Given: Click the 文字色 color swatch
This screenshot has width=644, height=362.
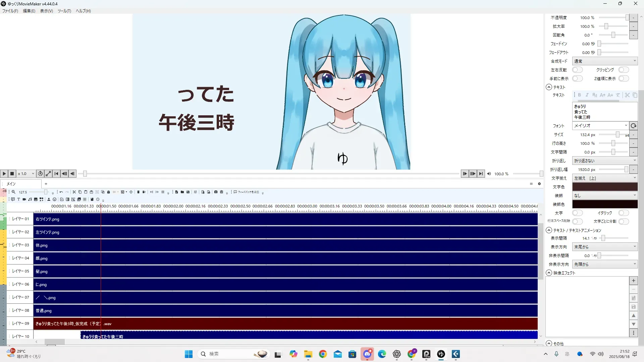Looking at the screenshot, I should [605, 187].
